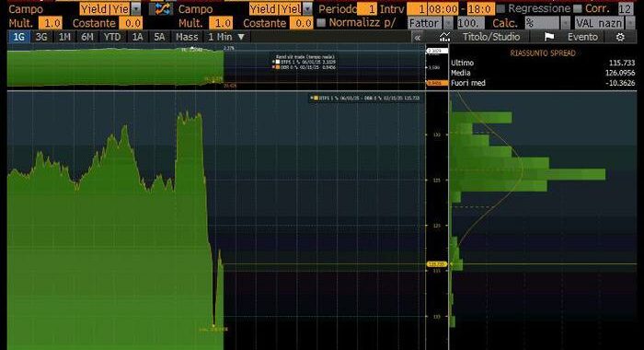
Task: Open second Campo Yield dropdown
Action: click(307, 9)
